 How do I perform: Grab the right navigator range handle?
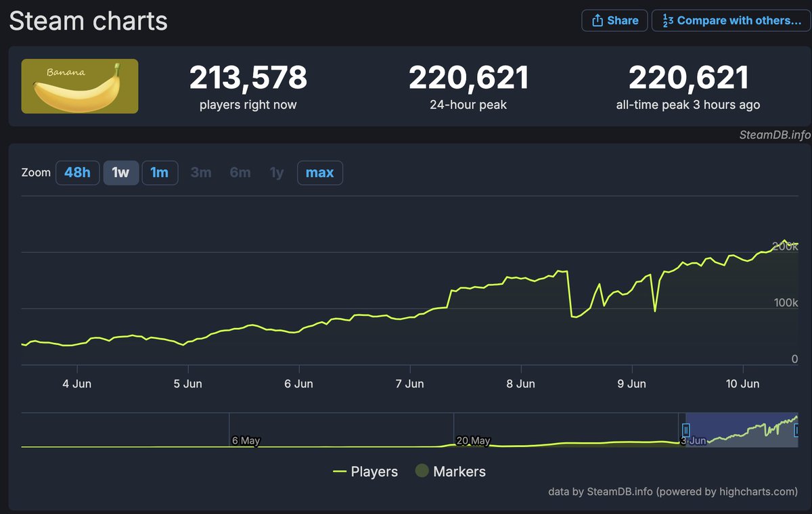coord(796,430)
